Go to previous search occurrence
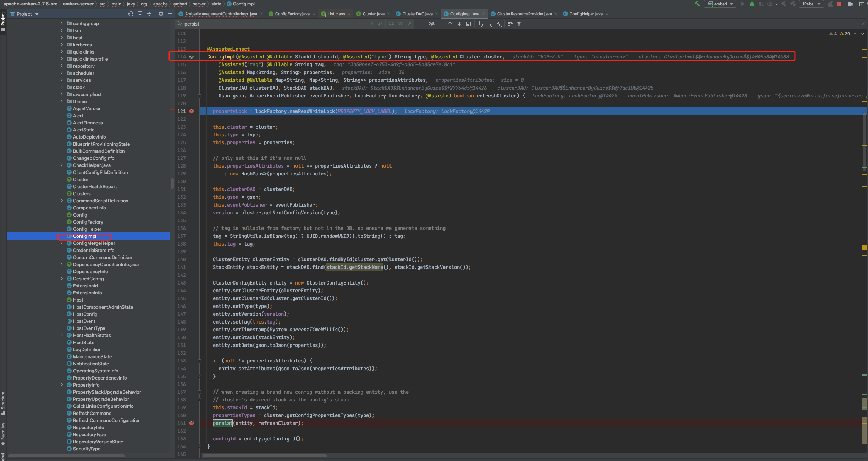This screenshot has height=461, width=868. (x=450, y=24)
